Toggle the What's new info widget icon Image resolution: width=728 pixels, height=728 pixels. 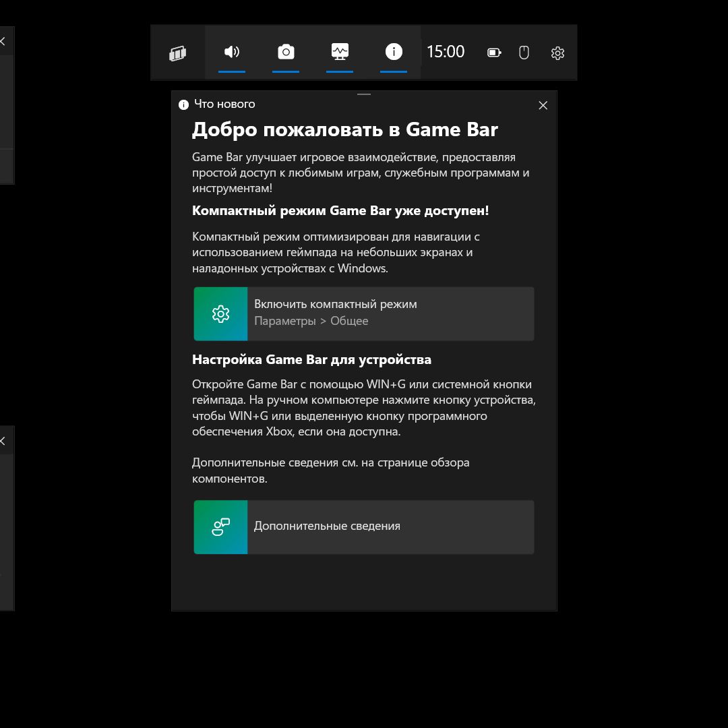coord(394,51)
